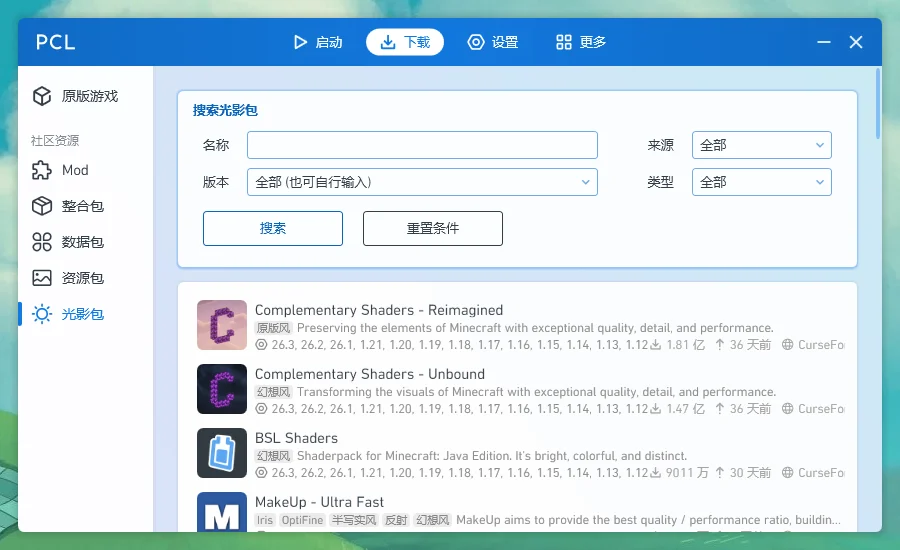Click the MakeUp Ultra Fast thumbnail
This screenshot has width=900, height=550.
pyautogui.click(x=222, y=512)
